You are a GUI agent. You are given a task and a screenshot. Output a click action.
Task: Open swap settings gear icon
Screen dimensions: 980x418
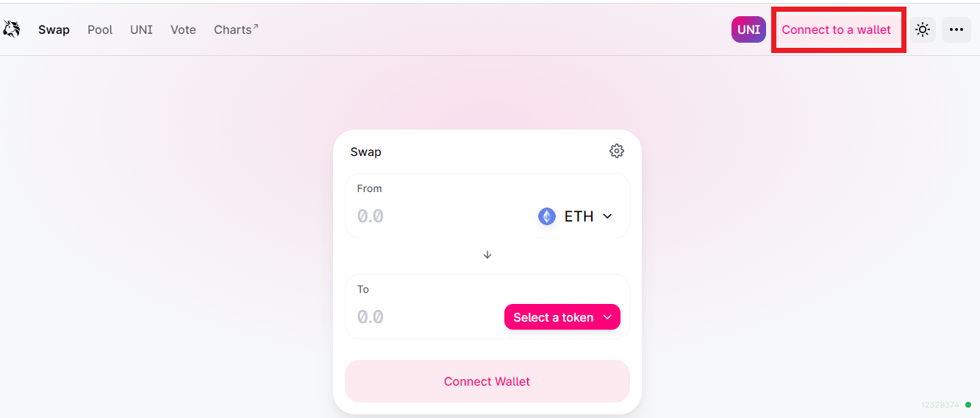click(x=617, y=151)
